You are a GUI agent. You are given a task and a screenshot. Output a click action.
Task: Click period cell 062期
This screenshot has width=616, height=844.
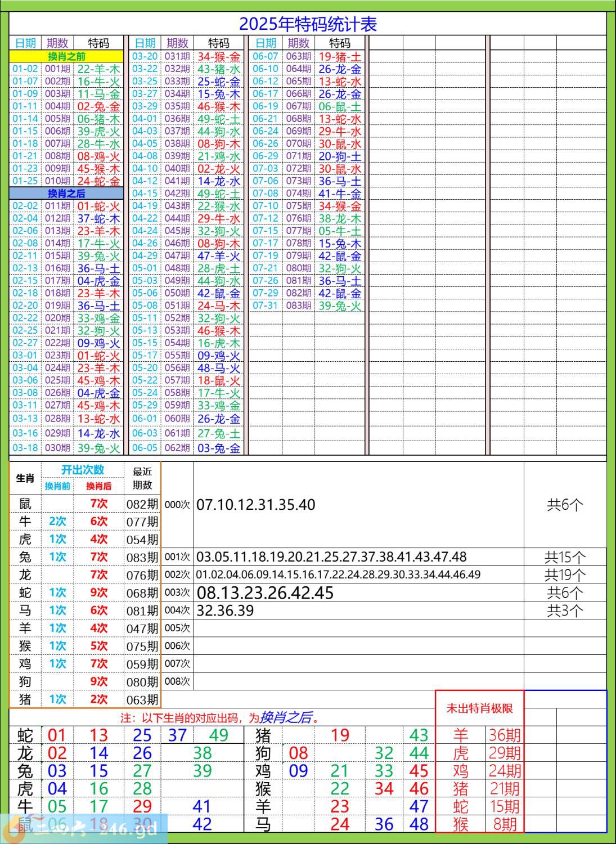177,447
